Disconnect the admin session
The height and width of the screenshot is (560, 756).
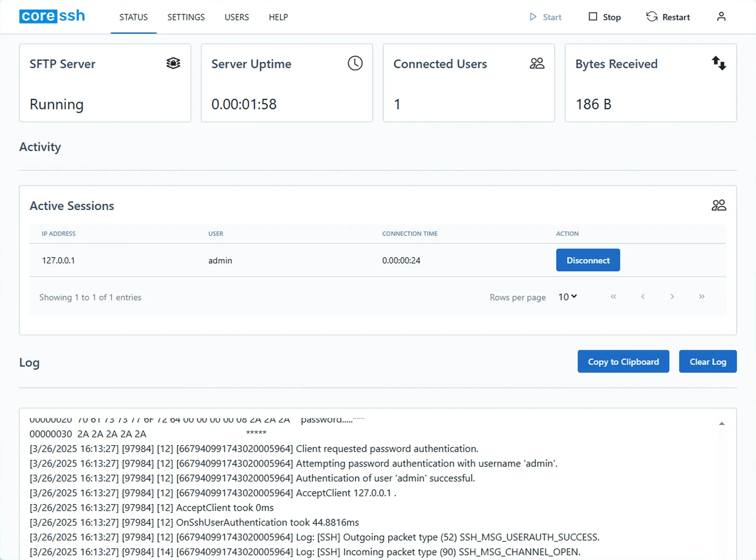pyautogui.click(x=588, y=260)
